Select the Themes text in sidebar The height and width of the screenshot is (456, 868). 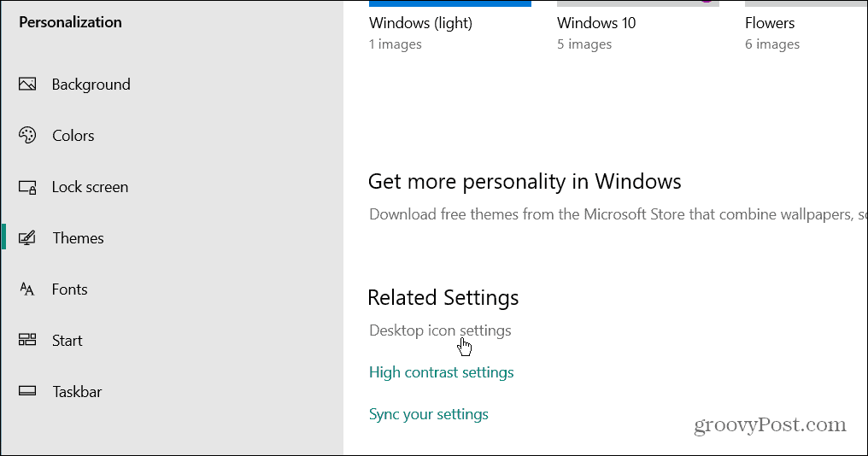[x=78, y=238]
